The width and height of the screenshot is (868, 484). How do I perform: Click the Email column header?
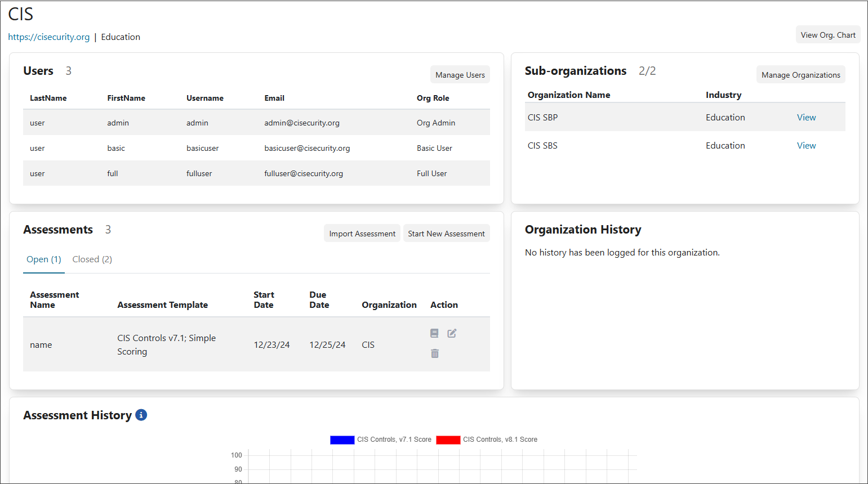pyautogui.click(x=274, y=98)
